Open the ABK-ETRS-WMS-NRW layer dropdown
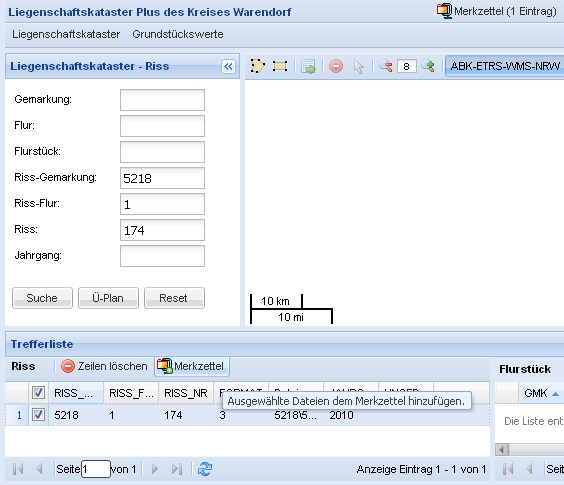564x485 pixels. [x=505, y=66]
